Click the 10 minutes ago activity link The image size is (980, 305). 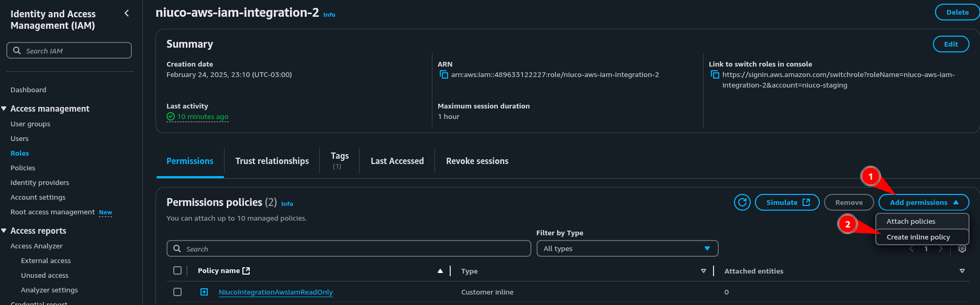(x=203, y=116)
